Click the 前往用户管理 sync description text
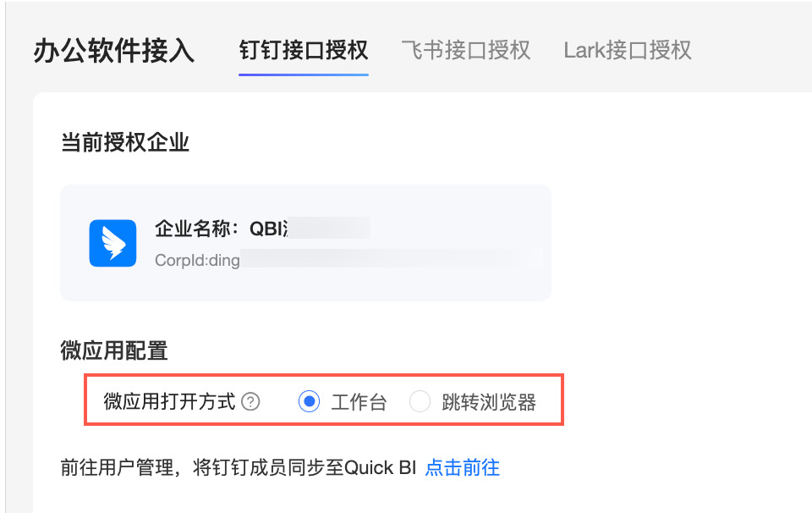The height and width of the screenshot is (513, 812). (x=237, y=467)
